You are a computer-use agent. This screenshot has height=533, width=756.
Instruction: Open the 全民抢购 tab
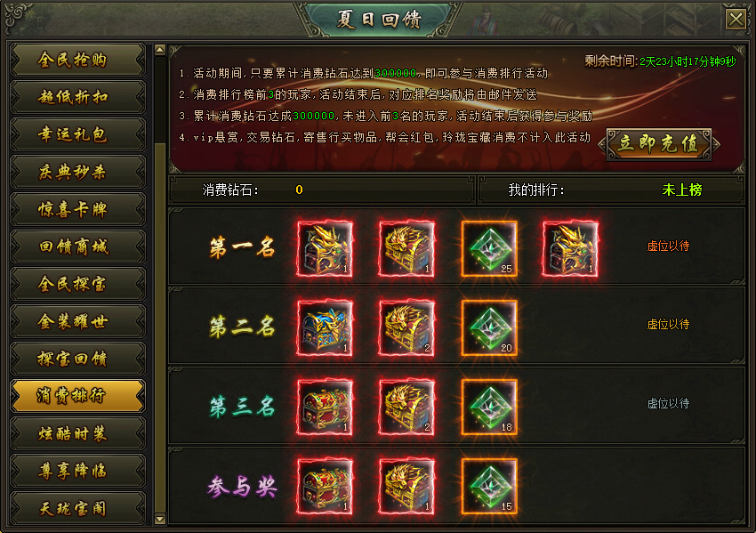[77, 60]
